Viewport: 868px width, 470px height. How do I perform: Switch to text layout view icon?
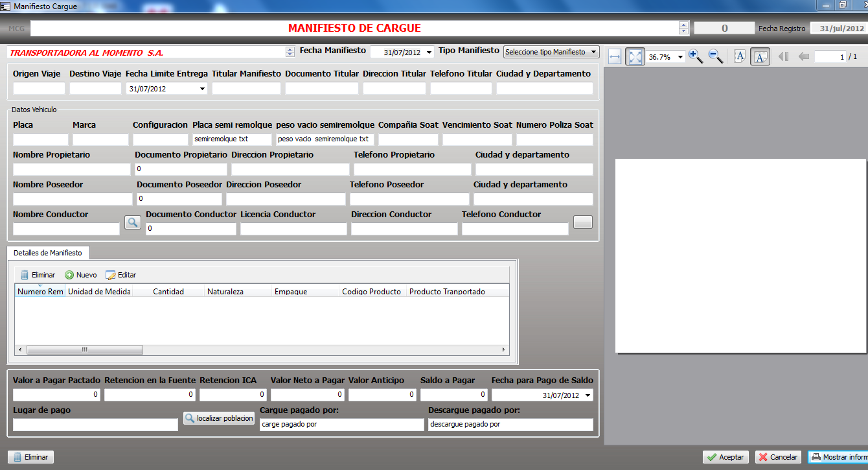[740, 56]
